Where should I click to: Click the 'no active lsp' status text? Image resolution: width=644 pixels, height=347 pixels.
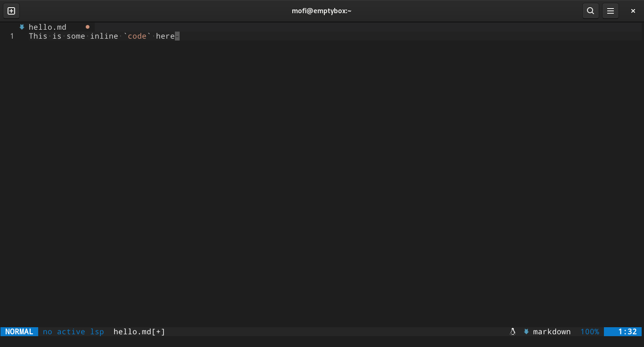(x=73, y=331)
